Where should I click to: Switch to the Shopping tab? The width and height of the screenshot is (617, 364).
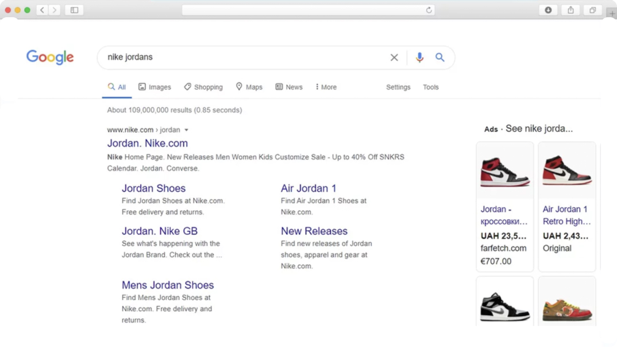click(203, 87)
